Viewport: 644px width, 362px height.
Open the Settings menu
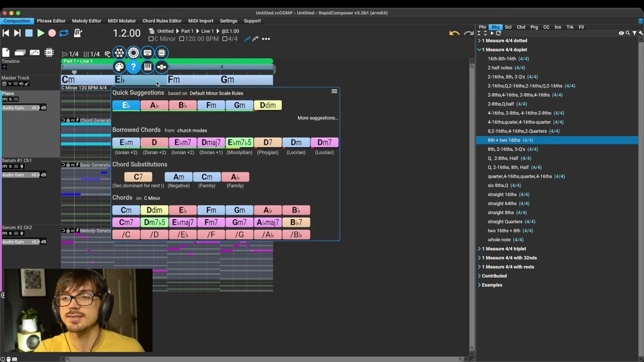(228, 21)
